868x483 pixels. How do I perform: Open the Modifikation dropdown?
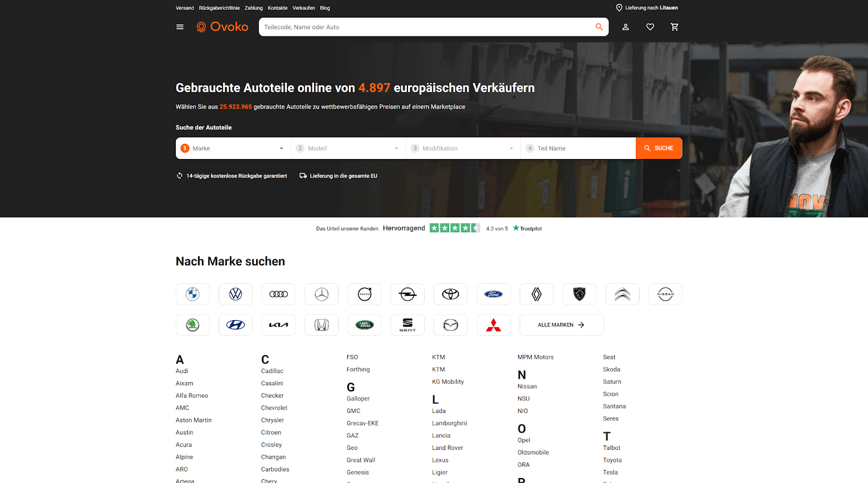coord(463,148)
